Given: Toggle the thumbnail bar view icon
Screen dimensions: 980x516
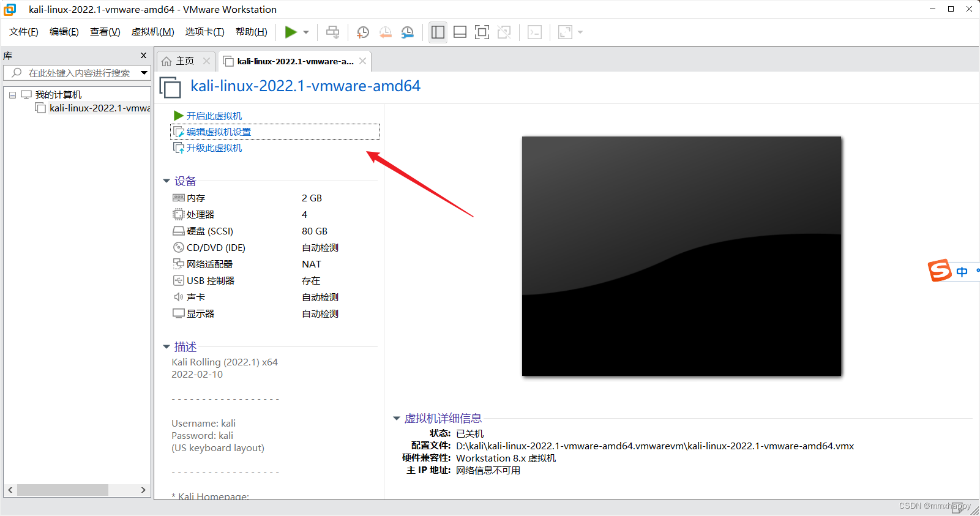Looking at the screenshot, I should [460, 32].
